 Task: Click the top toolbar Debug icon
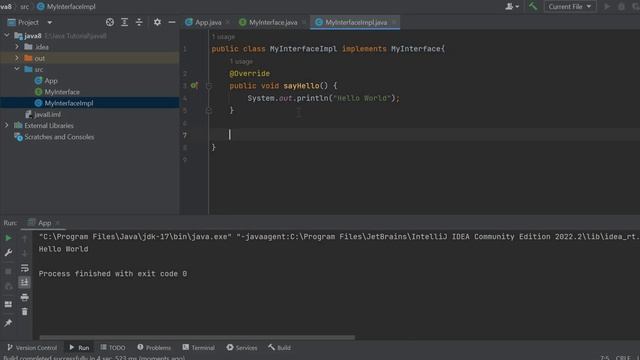(621, 7)
